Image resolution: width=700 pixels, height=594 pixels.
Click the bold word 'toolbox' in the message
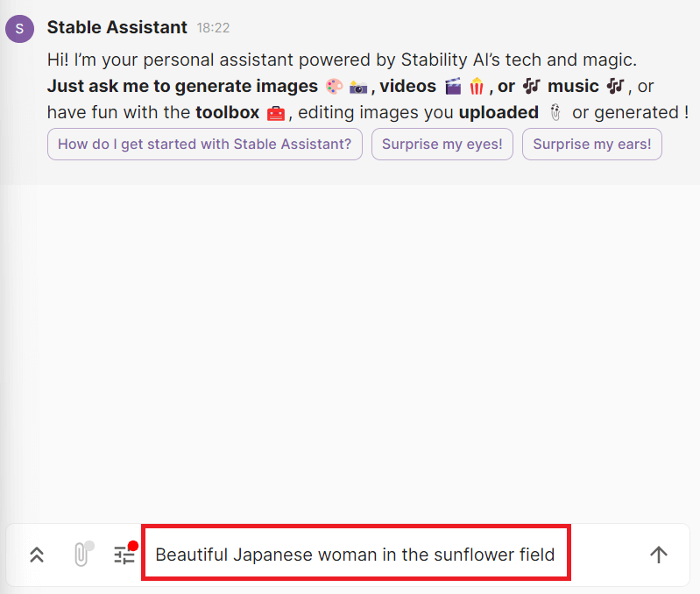[x=227, y=112]
